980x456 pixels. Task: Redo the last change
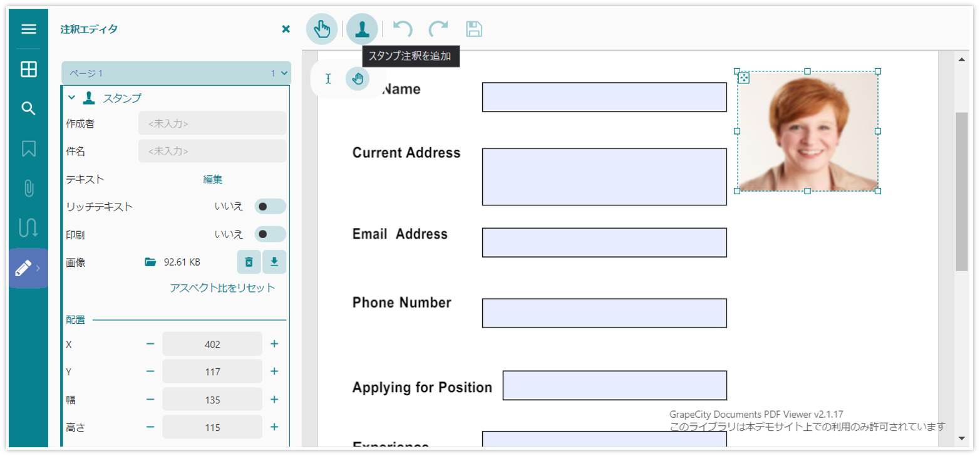click(438, 29)
